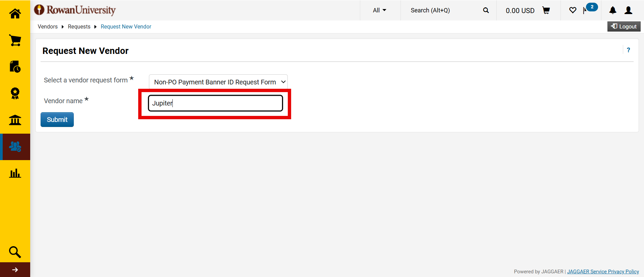This screenshot has height=277, width=644.
Task: Open the vendor request form dropdown
Action: pyautogui.click(x=218, y=82)
